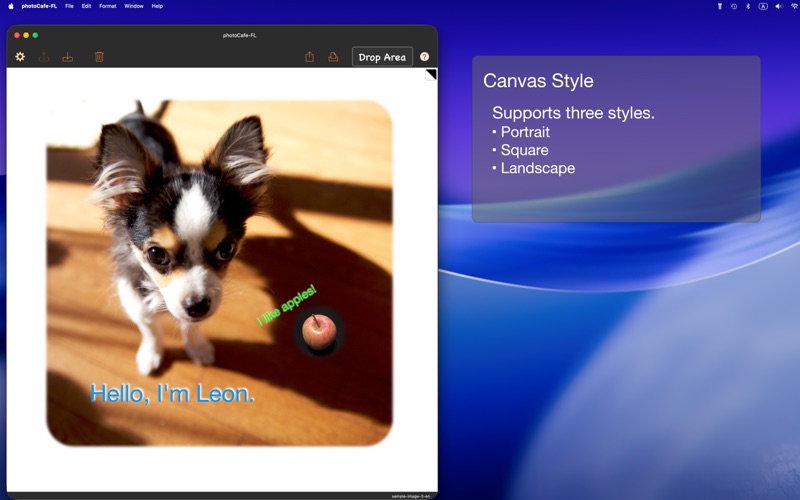Click the black corner triangle on canvas
Screen dimensions: 800x500
(431, 74)
